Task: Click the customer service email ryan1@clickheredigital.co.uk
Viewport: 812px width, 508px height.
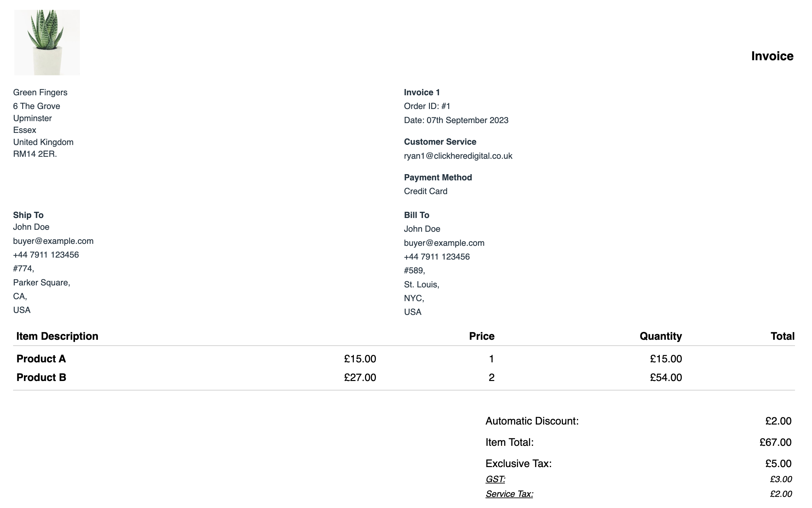Action: point(458,156)
